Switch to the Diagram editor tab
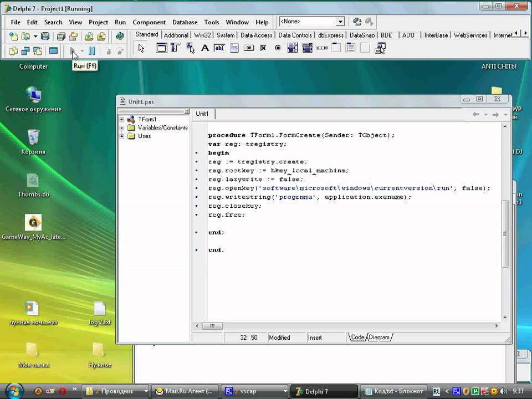 point(379,337)
